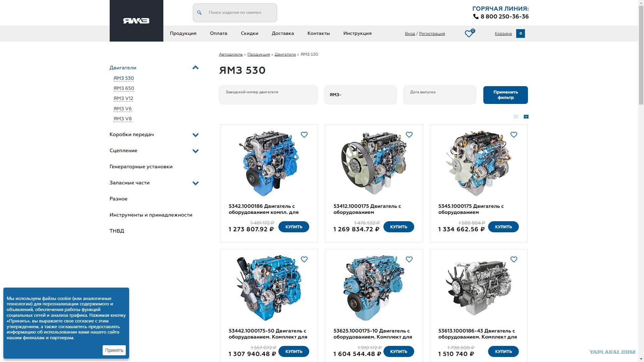Favorite the 53613.1000186-43 engine
The image size is (644, 362).
pyautogui.click(x=514, y=259)
